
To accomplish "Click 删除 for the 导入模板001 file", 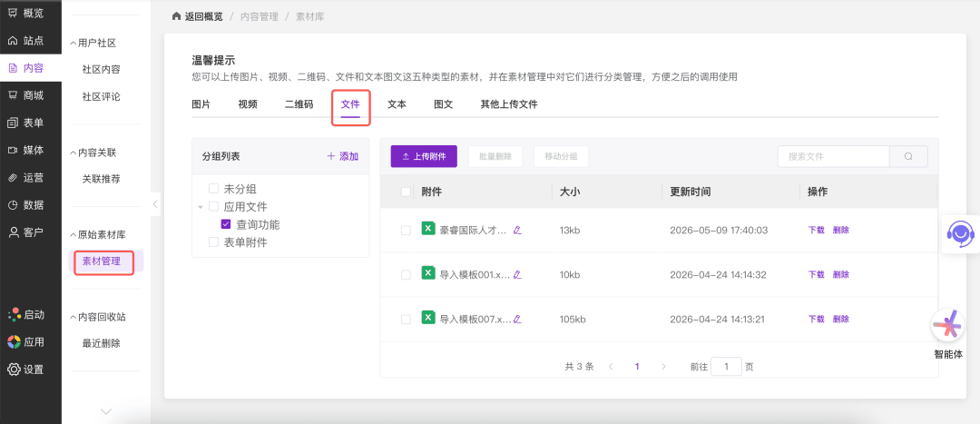I will click(x=841, y=274).
